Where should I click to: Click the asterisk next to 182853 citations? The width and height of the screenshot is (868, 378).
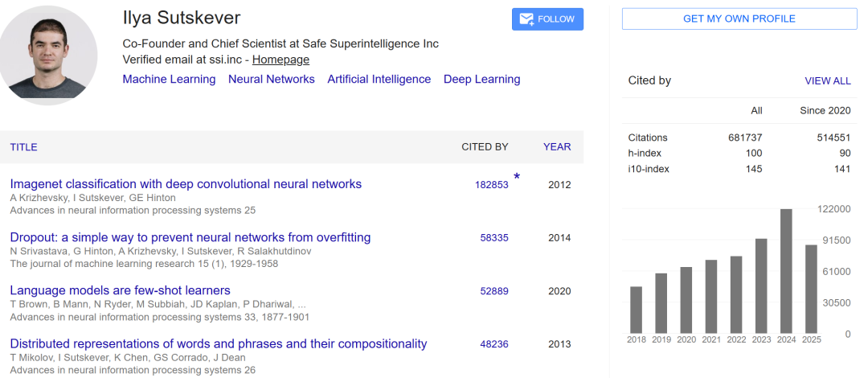pos(517,177)
